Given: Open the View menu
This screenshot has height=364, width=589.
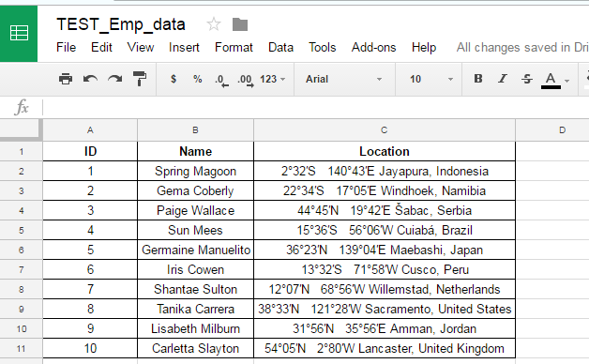Looking at the screenshot, I should point(141,47).
